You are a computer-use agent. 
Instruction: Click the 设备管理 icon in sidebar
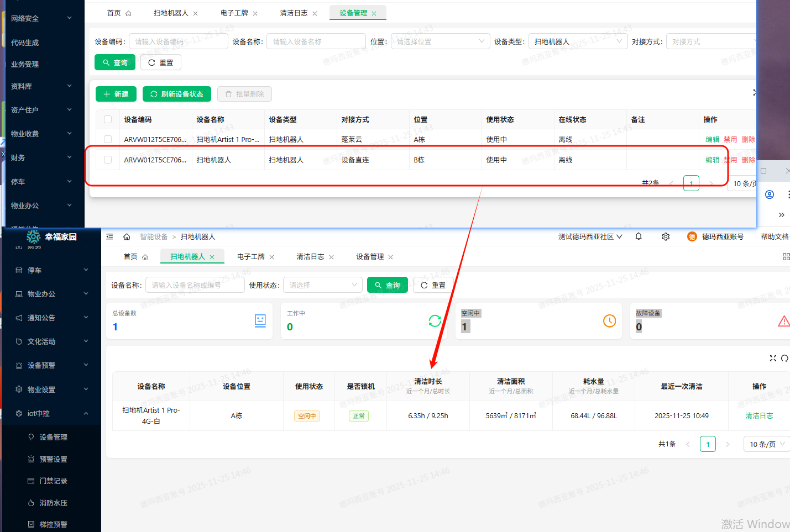click(x=31, y=437)
